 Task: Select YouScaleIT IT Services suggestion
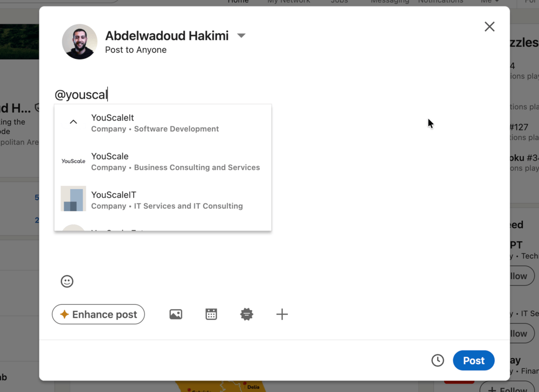163,200
